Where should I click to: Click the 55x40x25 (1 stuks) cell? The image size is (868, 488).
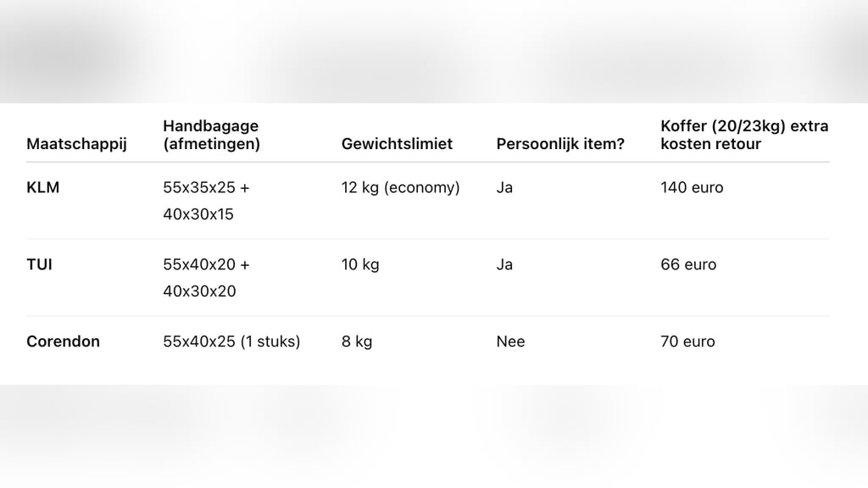point(231,341)
